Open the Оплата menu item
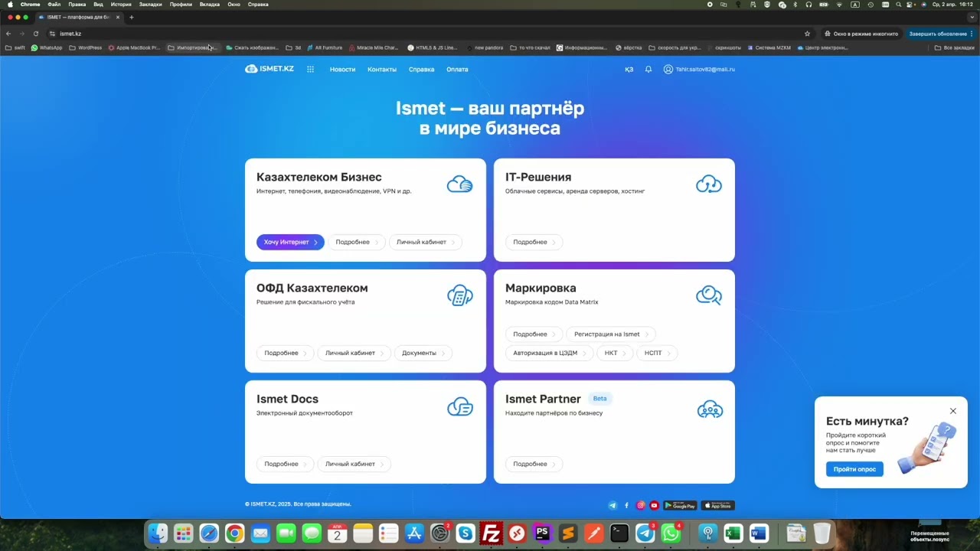 (x=457, y=70)
